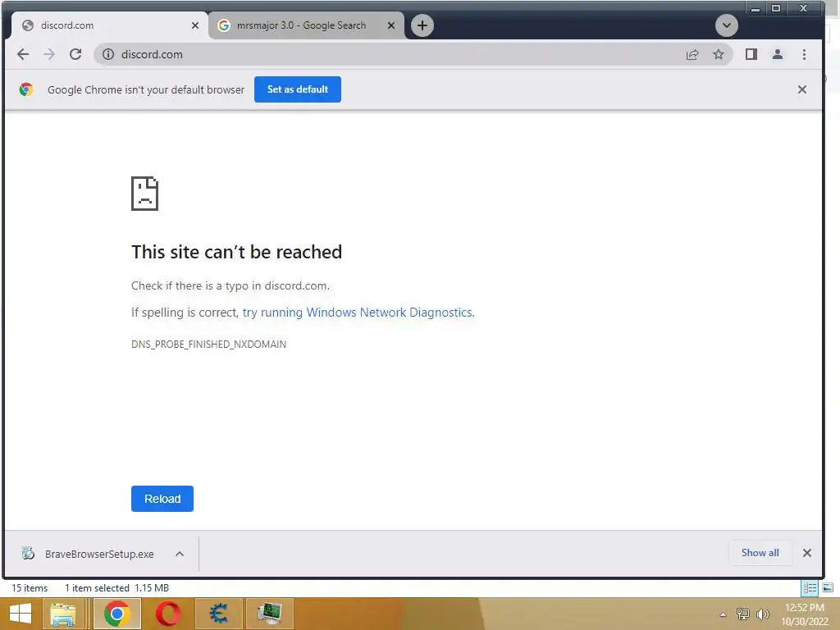Open the Windows Start button
The image size is (840, 630).
click(21, 614)
